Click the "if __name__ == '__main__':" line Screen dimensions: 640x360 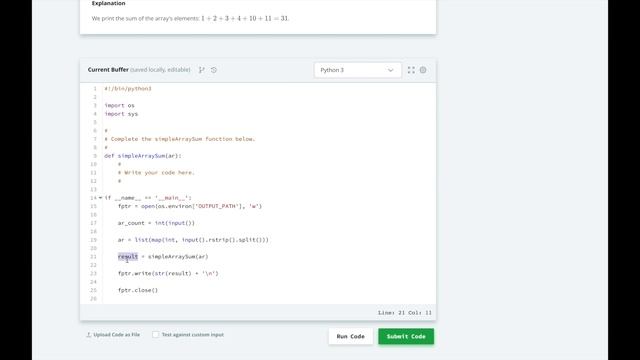[148, 198]
